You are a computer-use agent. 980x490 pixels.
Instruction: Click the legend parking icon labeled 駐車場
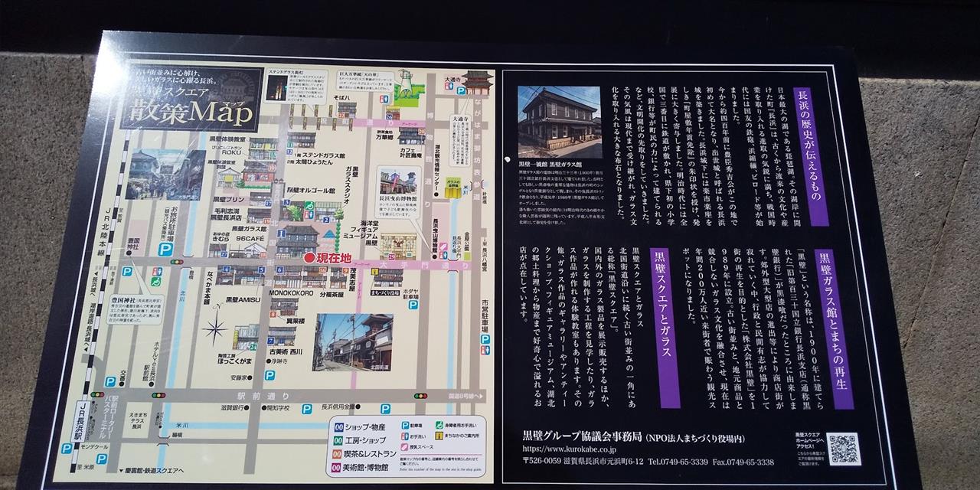(405, 426)
